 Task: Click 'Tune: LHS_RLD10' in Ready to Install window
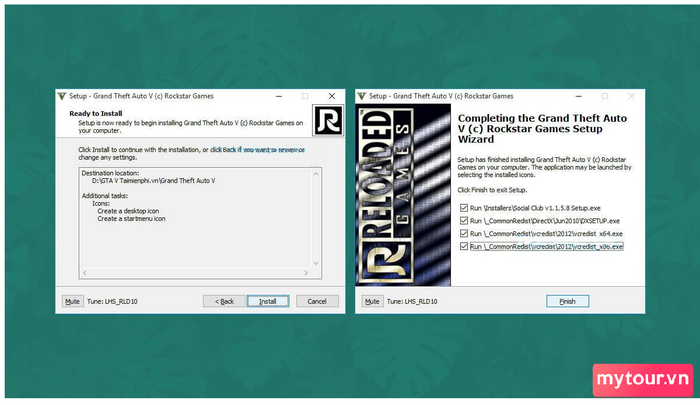coord(112,301)
